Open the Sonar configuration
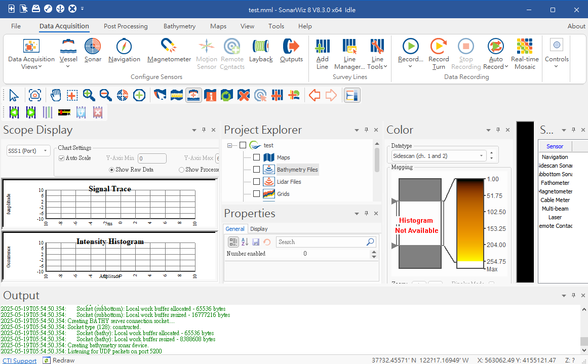This screenshot has height=364, width=588. (93, 50)
